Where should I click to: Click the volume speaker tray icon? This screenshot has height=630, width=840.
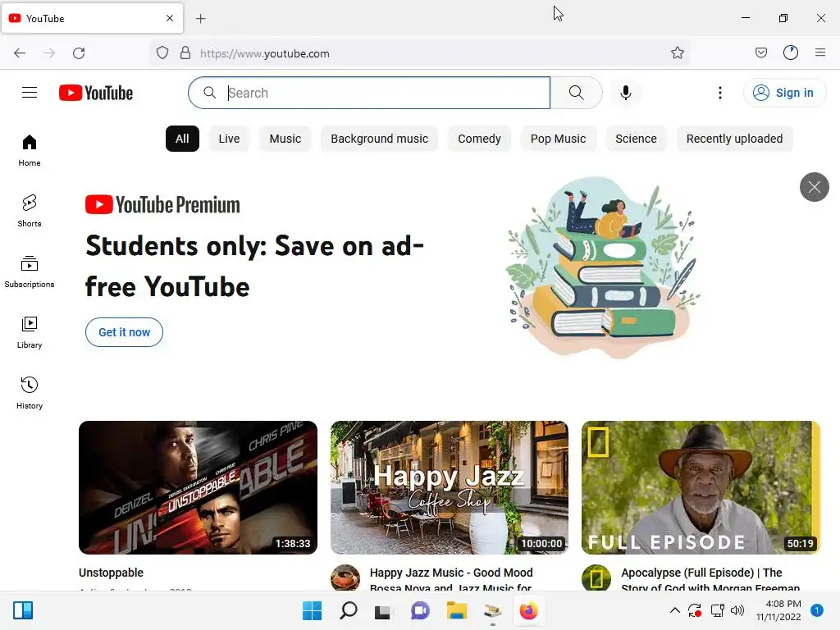[737, 610]
